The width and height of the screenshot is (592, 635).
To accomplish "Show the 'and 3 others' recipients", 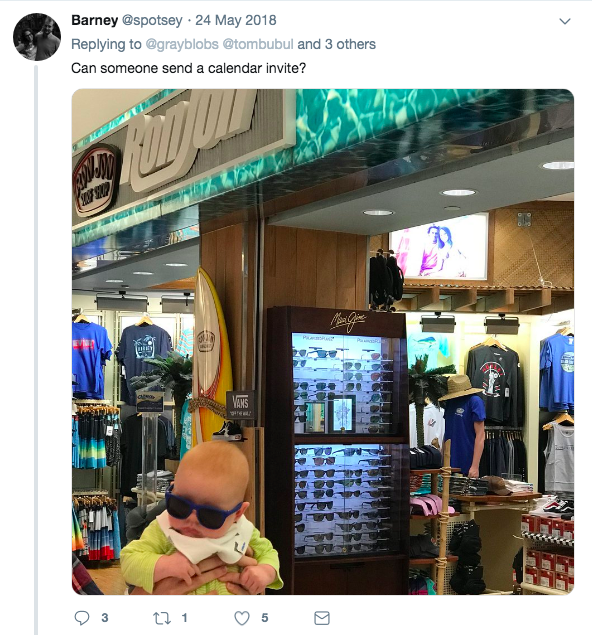I will click(x=336, y=44).
